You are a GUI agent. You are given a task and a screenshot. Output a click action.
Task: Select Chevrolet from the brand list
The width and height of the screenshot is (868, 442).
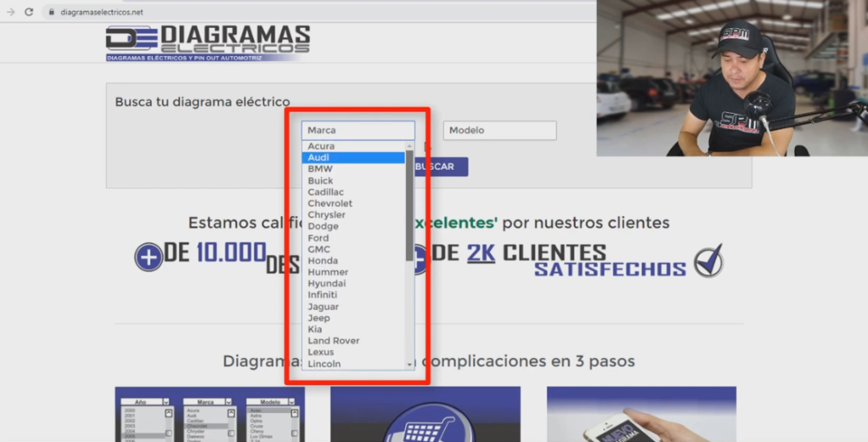tap(353, 204)
